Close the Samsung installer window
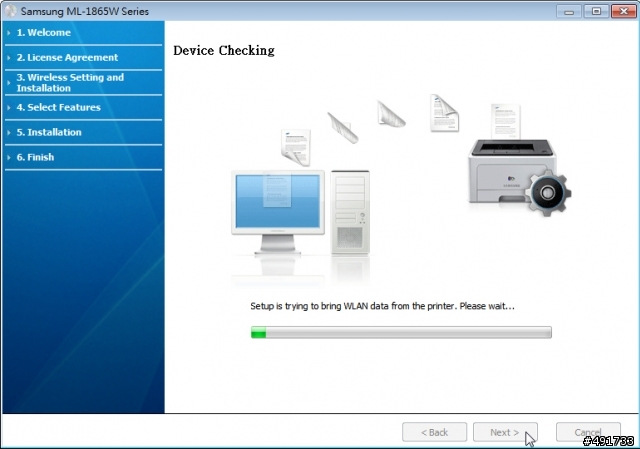Screen dimensions: 640x449 pos(624,11)
